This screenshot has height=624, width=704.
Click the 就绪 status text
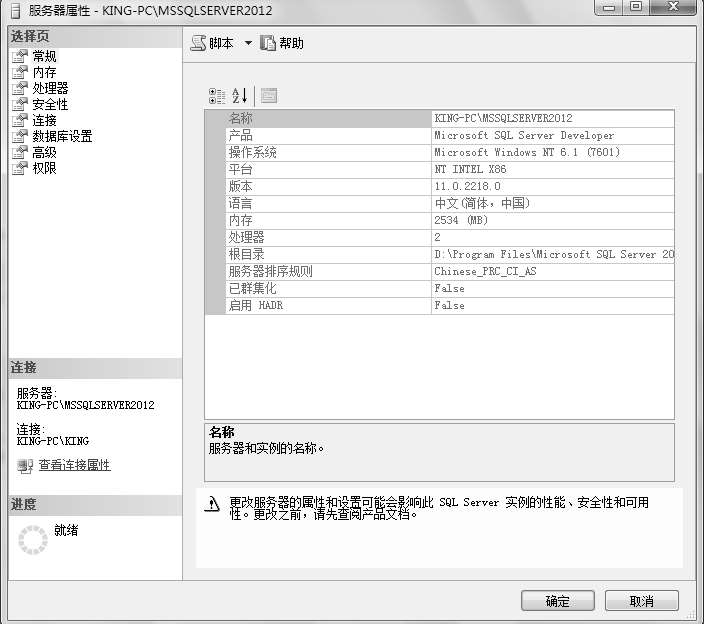(66, 531)
